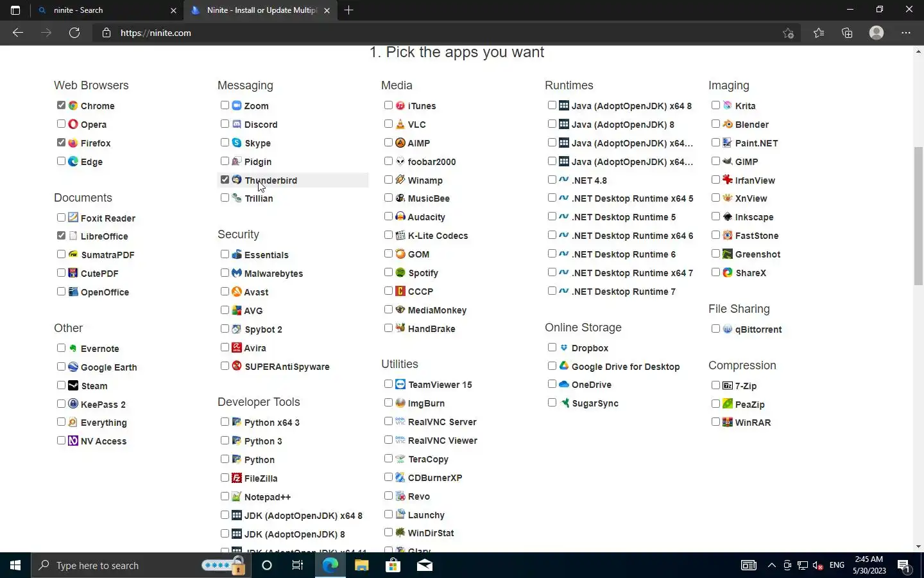Screen dimensions: 924x578
Task: Click the TeamViewer 15 icon
Action: [x=400, y=384]
